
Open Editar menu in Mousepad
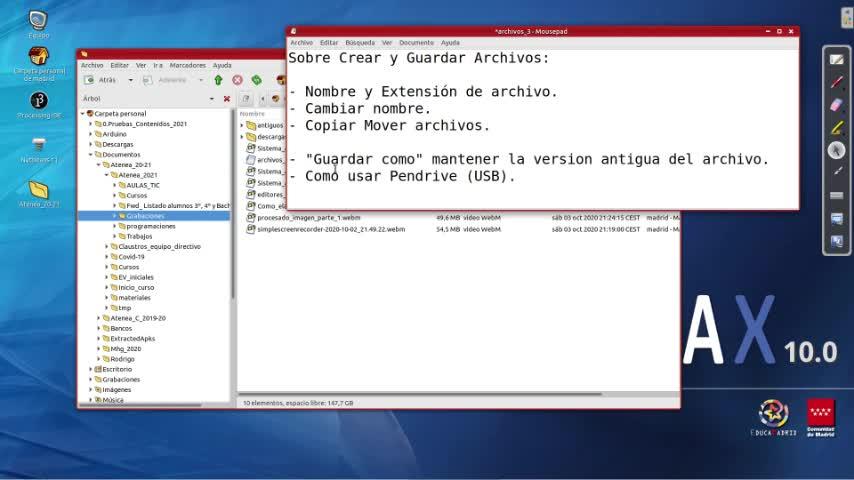[329, 42]
